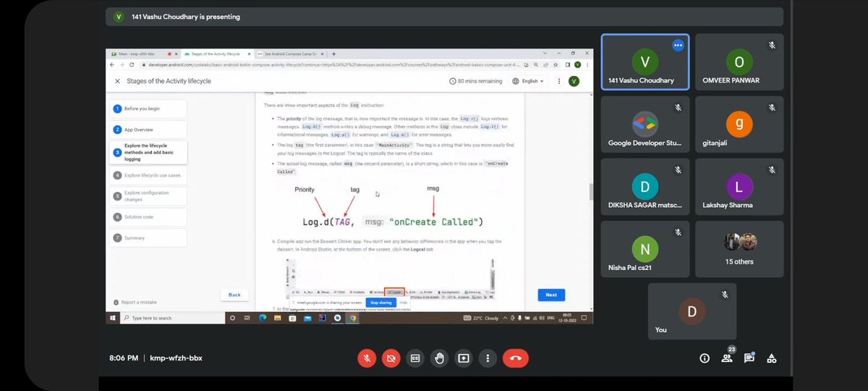Open Microsoft Edge from taskbar
This screenshot has height=391, width=868.
(263, 318)
